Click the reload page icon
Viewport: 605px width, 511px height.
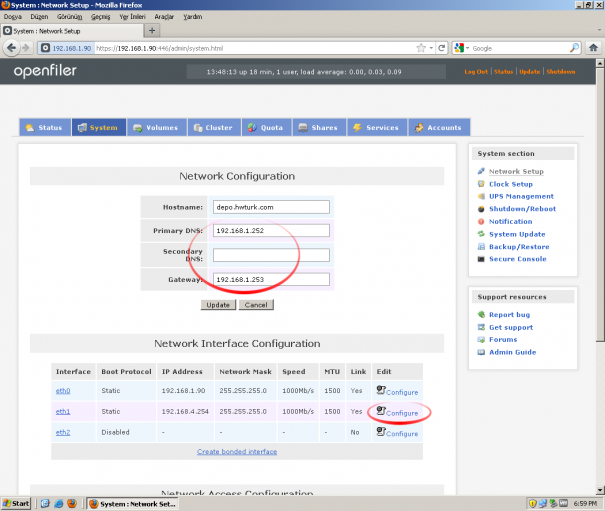click(x=442, y=48)
